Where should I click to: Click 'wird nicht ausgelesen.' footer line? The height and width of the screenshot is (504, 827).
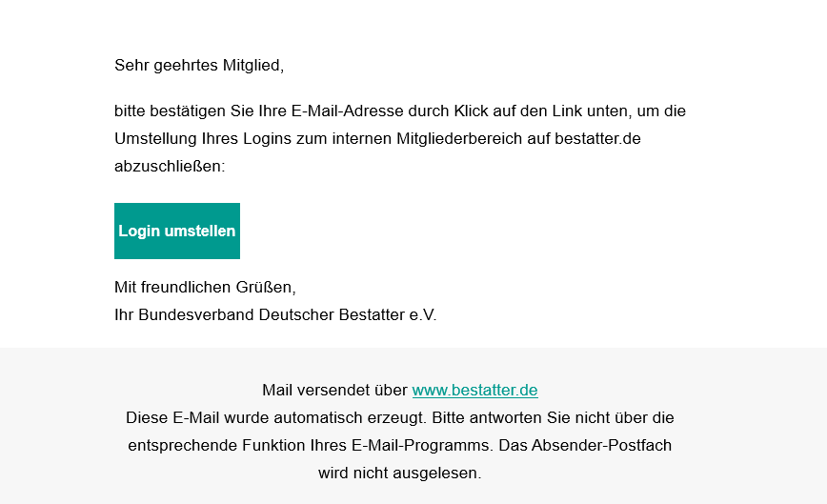[x=400, y=473]
